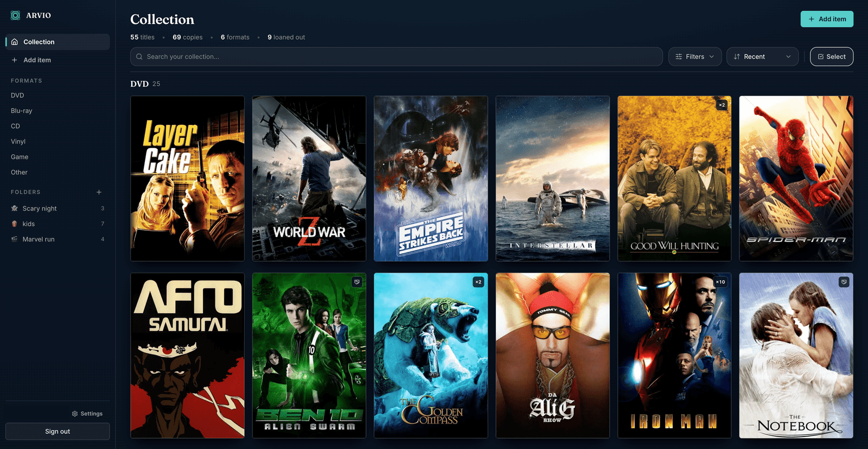Click the loaned badge icon on Ben 10
Viewport: 868px width, 449px height.
356,282
